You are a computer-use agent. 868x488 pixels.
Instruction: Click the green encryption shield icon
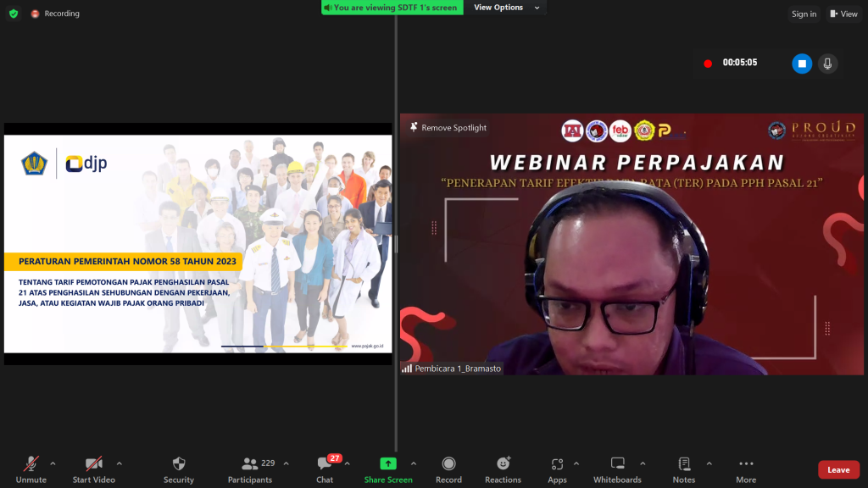[14, 14]
